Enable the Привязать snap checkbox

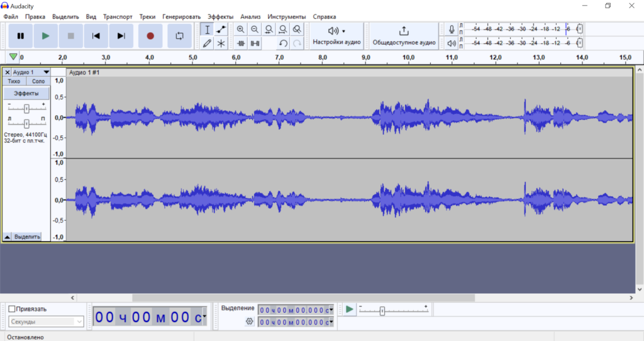click(12, 309)
